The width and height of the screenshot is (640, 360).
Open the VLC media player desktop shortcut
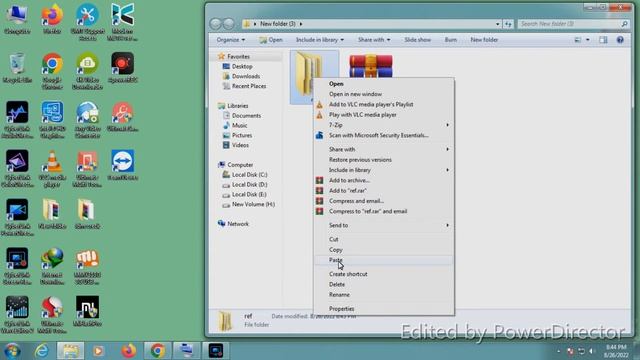(52, 169)
